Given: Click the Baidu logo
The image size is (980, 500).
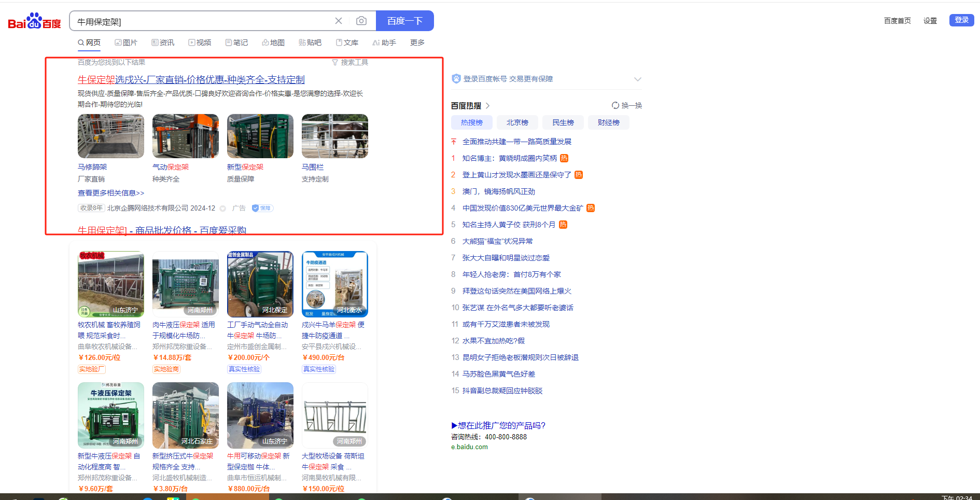Looking at the screenshot, I should click(x=34, y=22).
